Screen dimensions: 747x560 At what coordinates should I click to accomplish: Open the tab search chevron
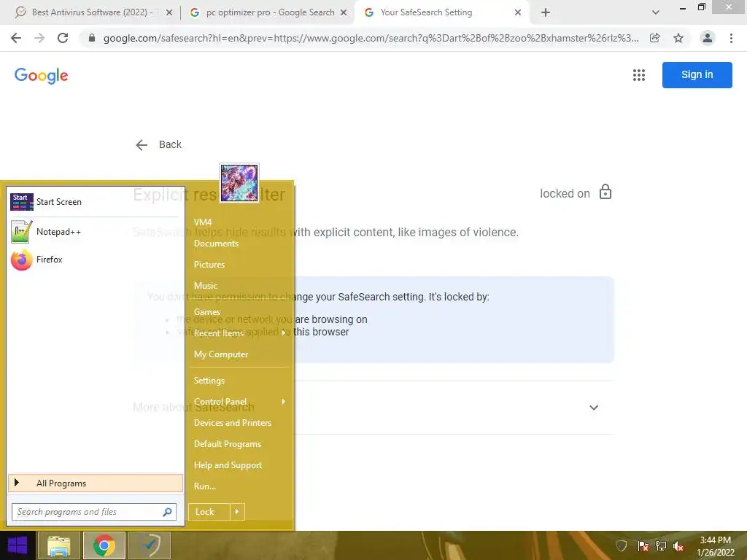pos(656,12)
